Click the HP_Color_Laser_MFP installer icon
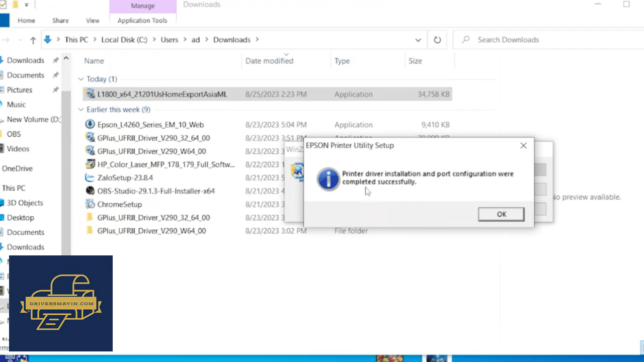The height and width of the screenshot is (362, 644). [x=90, y=164]
